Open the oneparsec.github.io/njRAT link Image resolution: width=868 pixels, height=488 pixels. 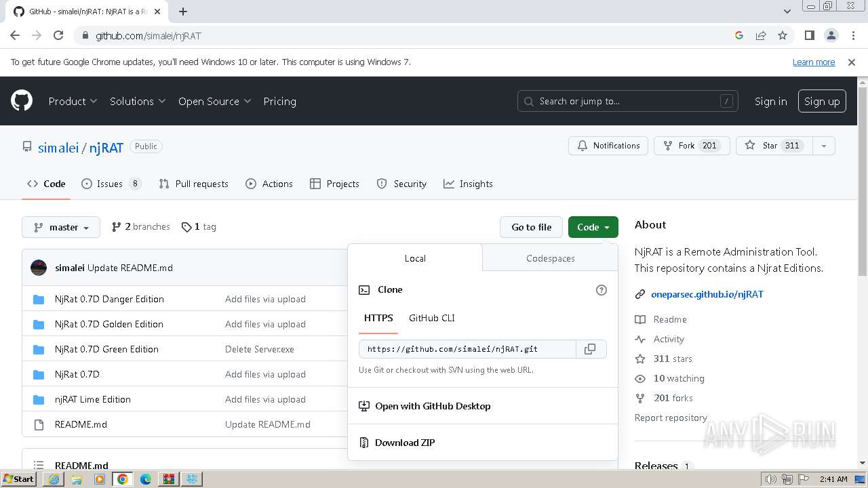point(707,294)
